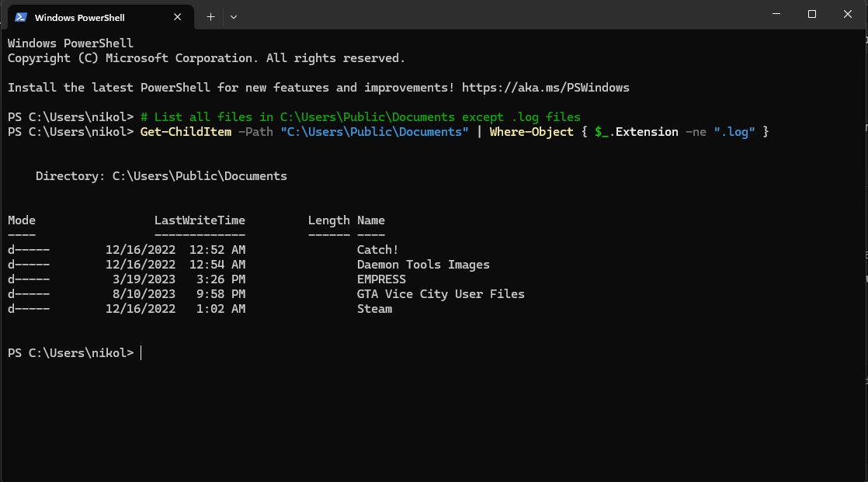Click the 3/19/2023 date entry
The height and width of the screenshot is (482, 868).
[x=144, y=279]
